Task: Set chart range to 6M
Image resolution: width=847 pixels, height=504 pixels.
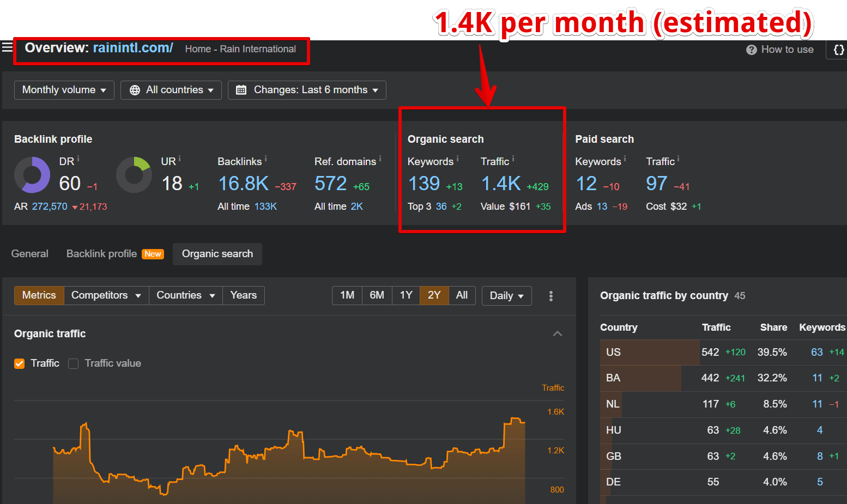Action: (377, 295)
